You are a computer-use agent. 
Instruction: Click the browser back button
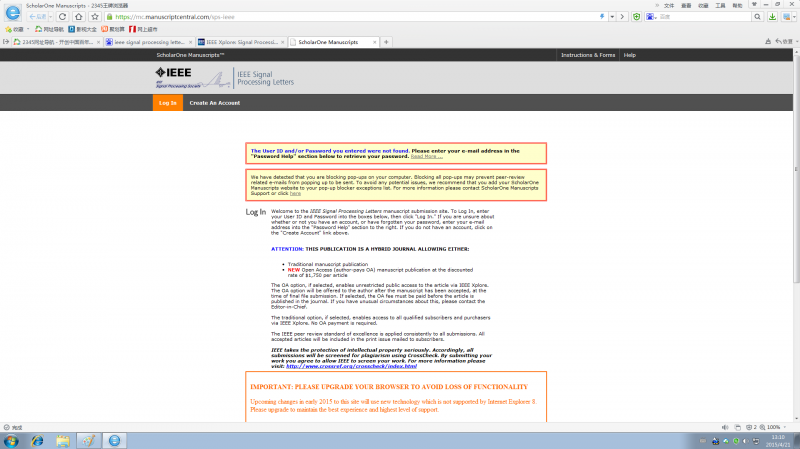pyautogui.click(x=37, y=17)
